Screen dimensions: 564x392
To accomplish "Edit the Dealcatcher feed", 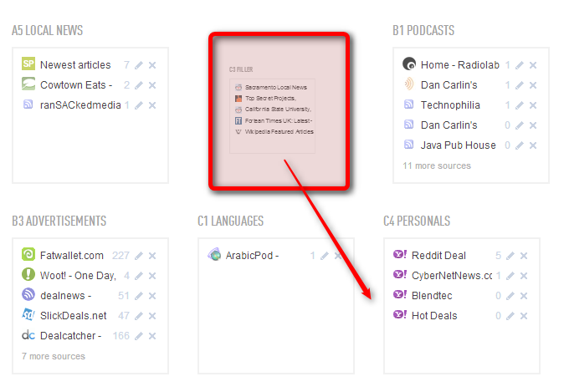I will coord(139,336).
